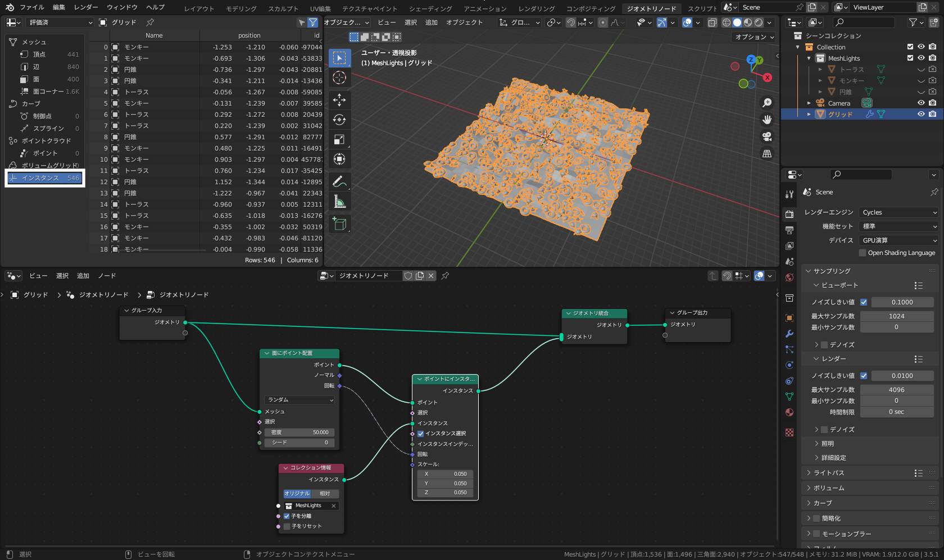944x560 pixels.
Task: Hide the Camera object in the outliner
Action: coord(921,103)
